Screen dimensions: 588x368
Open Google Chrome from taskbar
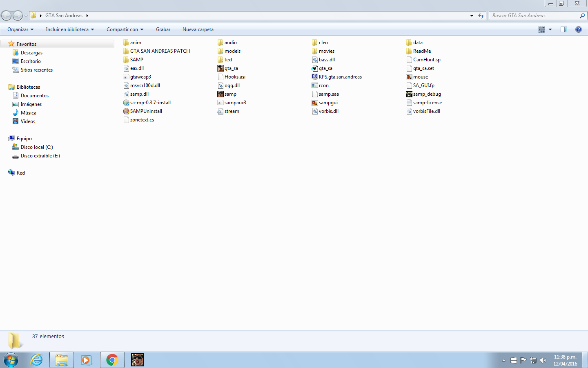(112, 360)
